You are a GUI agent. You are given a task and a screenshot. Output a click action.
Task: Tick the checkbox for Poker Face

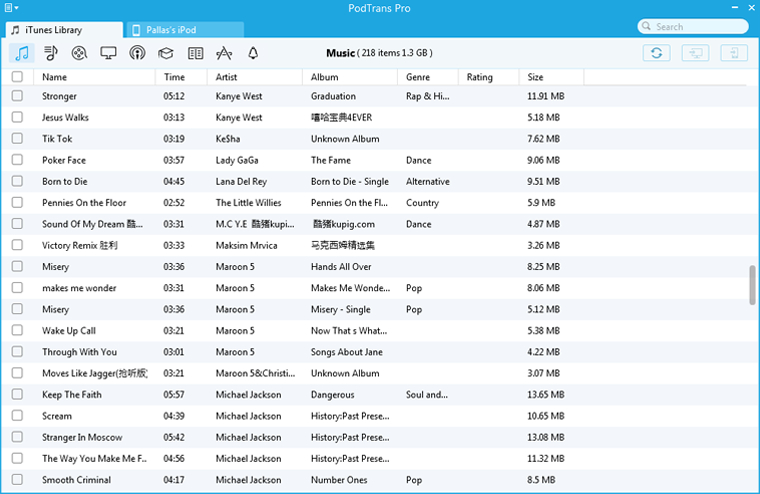click(17, 160)
